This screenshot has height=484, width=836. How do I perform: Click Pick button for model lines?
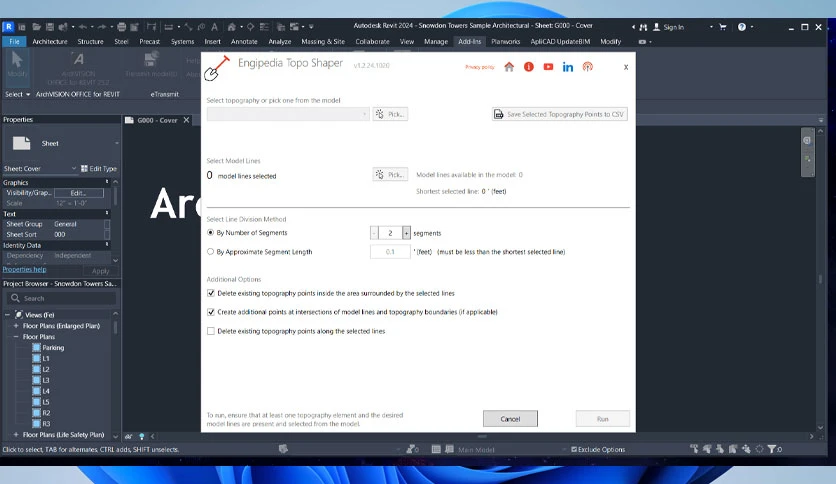coord(390,174)
